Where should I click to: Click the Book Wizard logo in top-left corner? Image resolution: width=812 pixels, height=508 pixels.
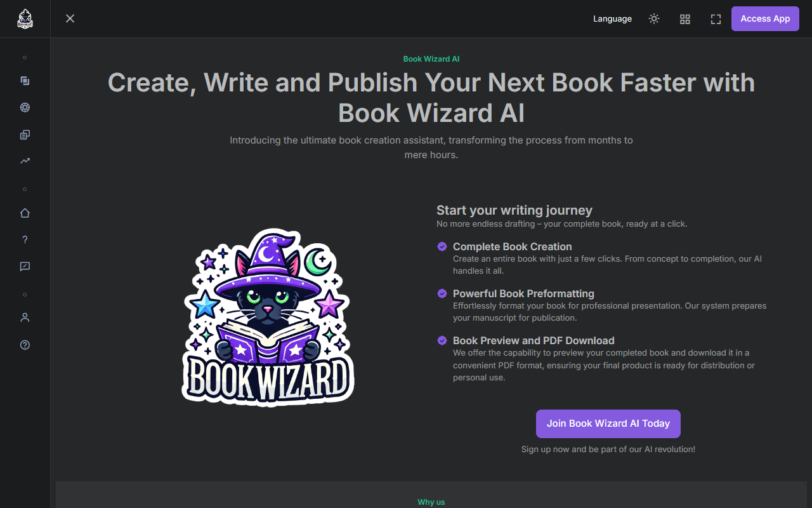(25, 18)
